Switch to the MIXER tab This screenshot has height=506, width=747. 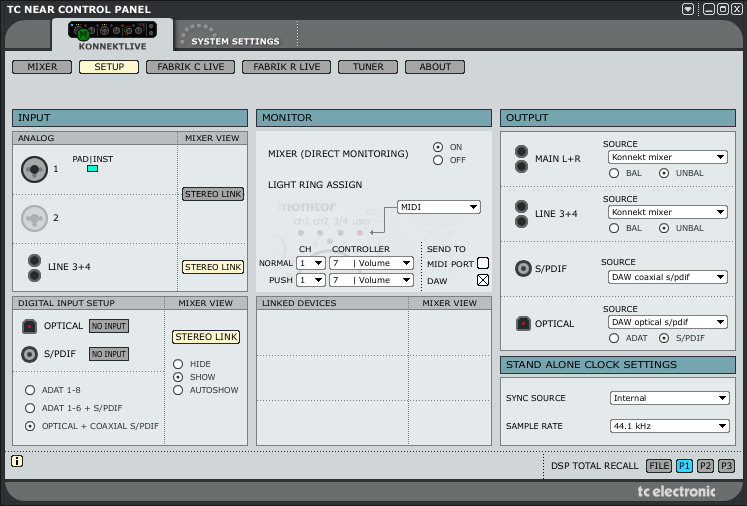point(42,67)
